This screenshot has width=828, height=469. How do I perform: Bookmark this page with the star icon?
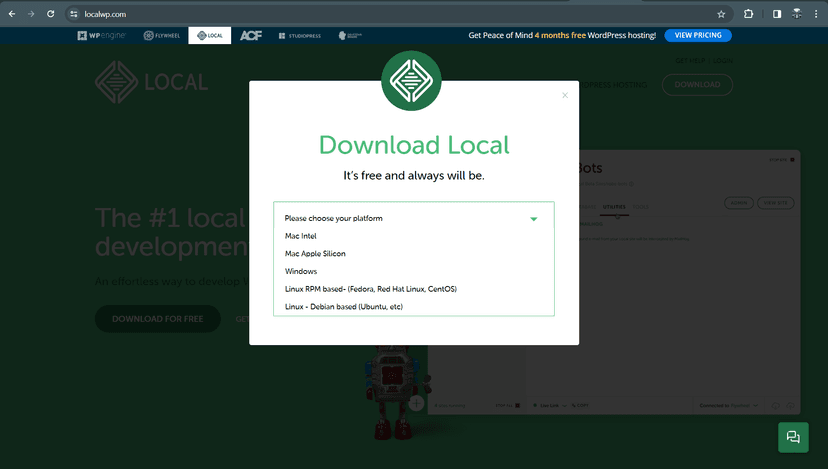(721, 14)
